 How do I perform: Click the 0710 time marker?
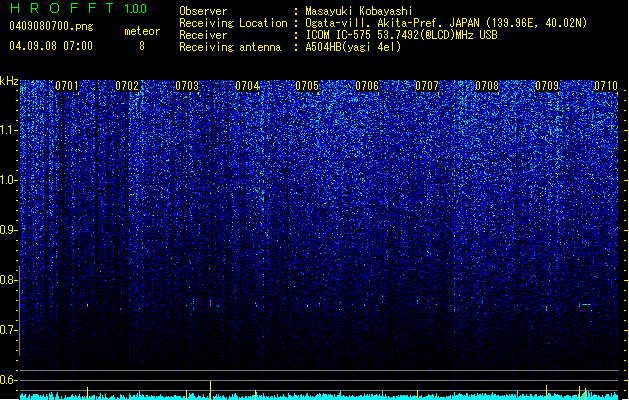tap(606, 86)
